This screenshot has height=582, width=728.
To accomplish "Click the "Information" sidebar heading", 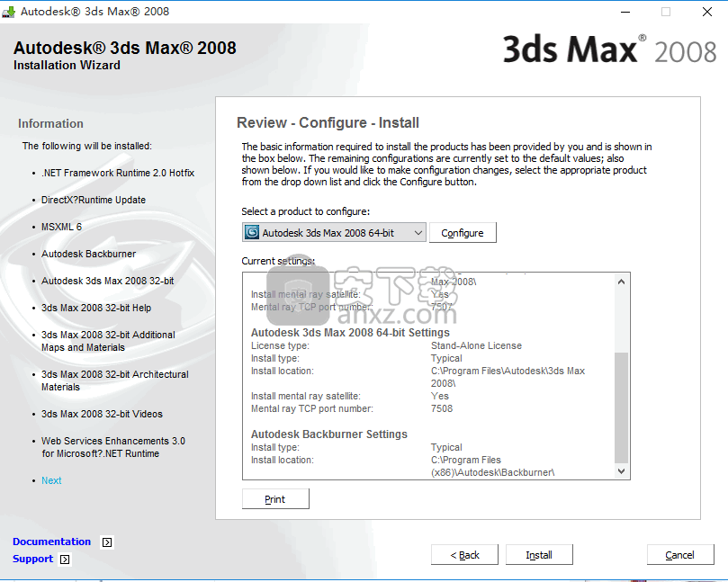I will (50, 123).
